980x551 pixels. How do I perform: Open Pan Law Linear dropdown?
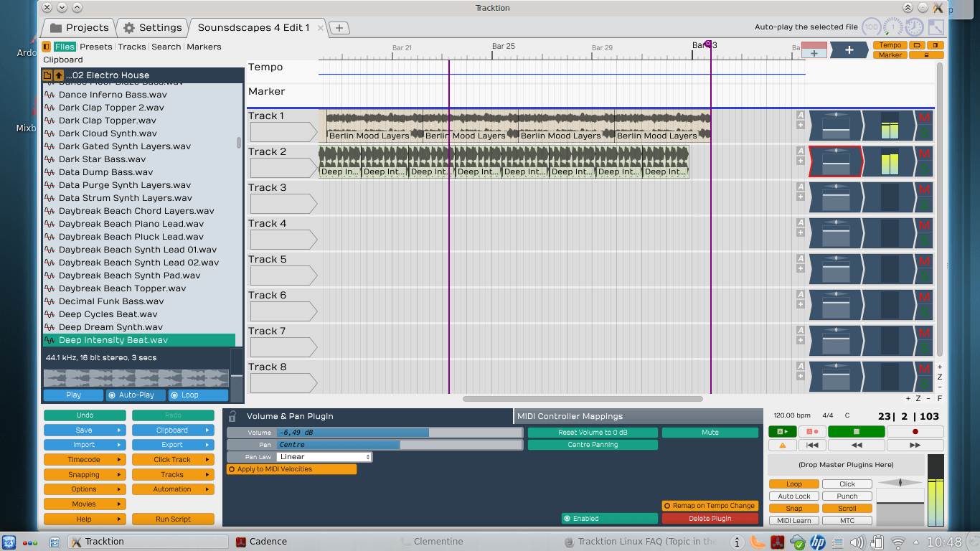[x=324, y=457]
